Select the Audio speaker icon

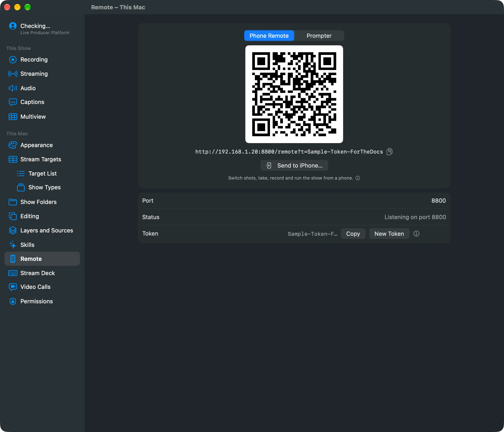coord(13,88)
